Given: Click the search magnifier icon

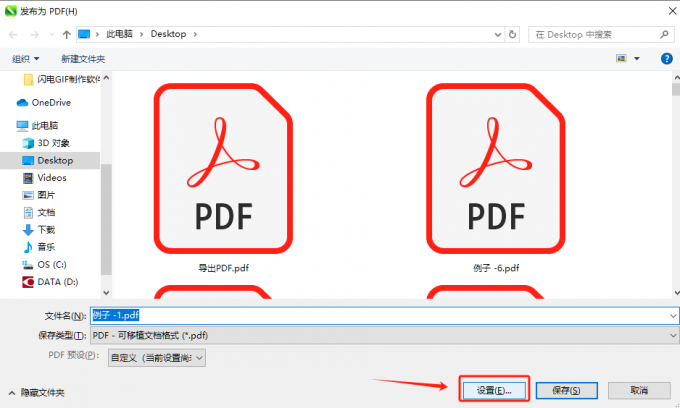Looking at the screenshot, I should click(664, 34).
